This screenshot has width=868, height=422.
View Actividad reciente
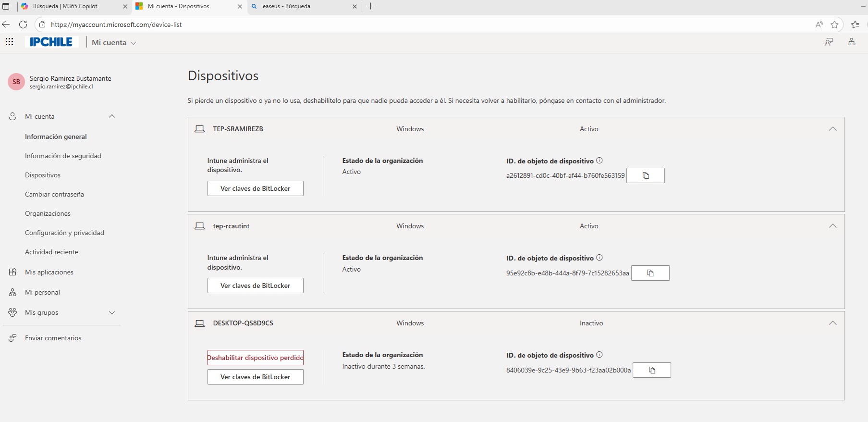click(51, 252)
